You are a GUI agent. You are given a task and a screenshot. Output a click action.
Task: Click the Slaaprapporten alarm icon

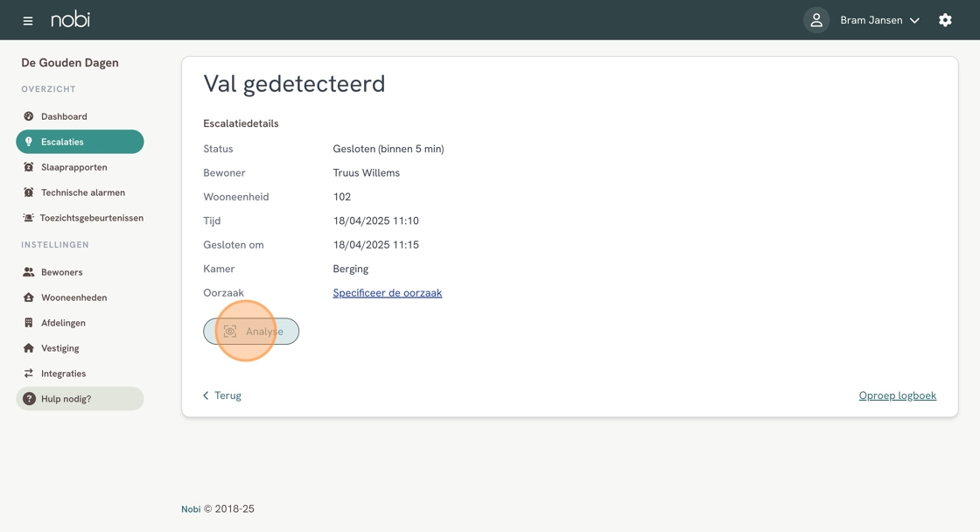tap(29, 167)
